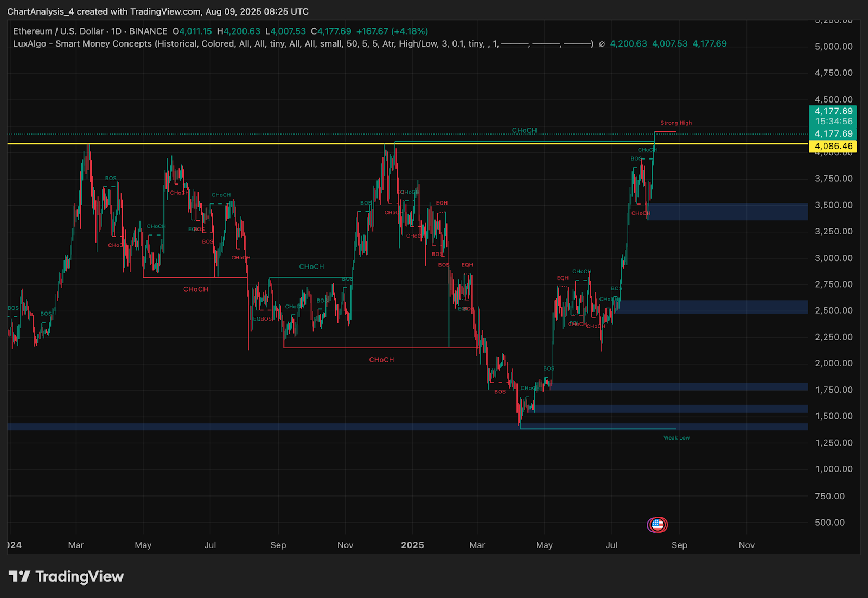Click the 3,500.00 price axis label
Screen dimensions: 868x598
click(833, 205)
